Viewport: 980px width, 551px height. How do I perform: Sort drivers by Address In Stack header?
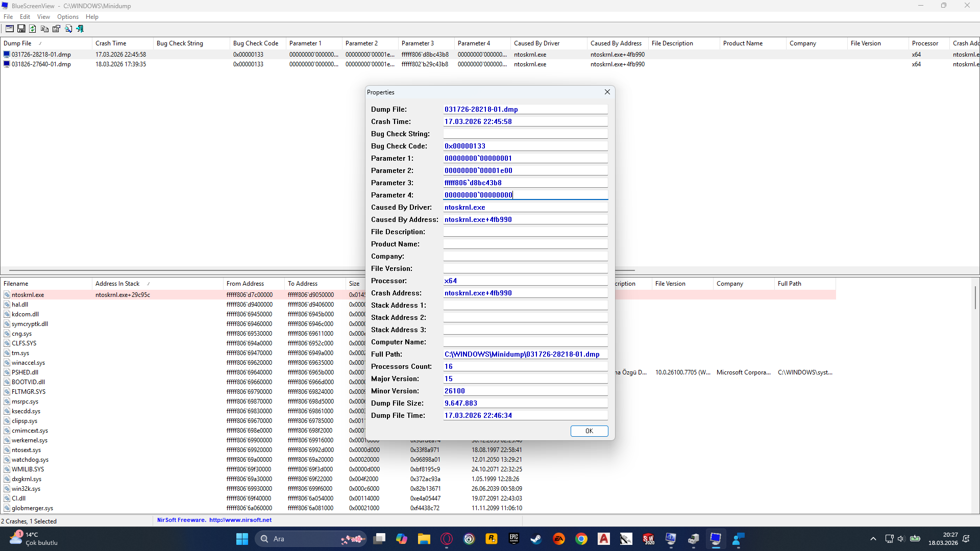[x=158, y=284]
